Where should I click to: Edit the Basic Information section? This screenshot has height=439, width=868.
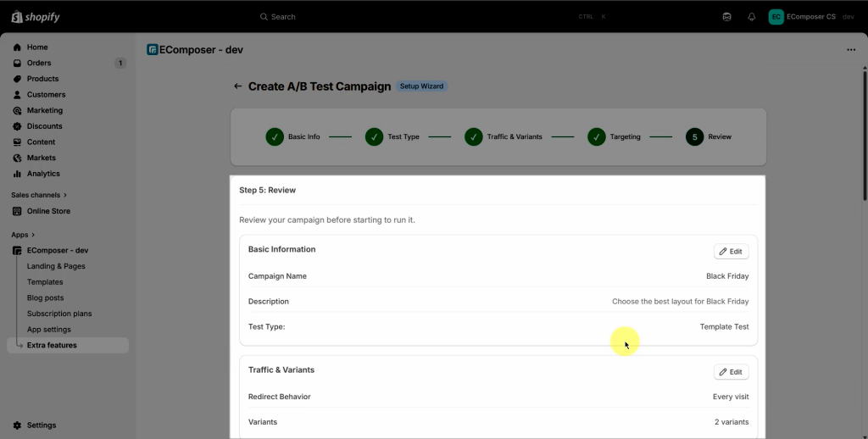(731, 252)
